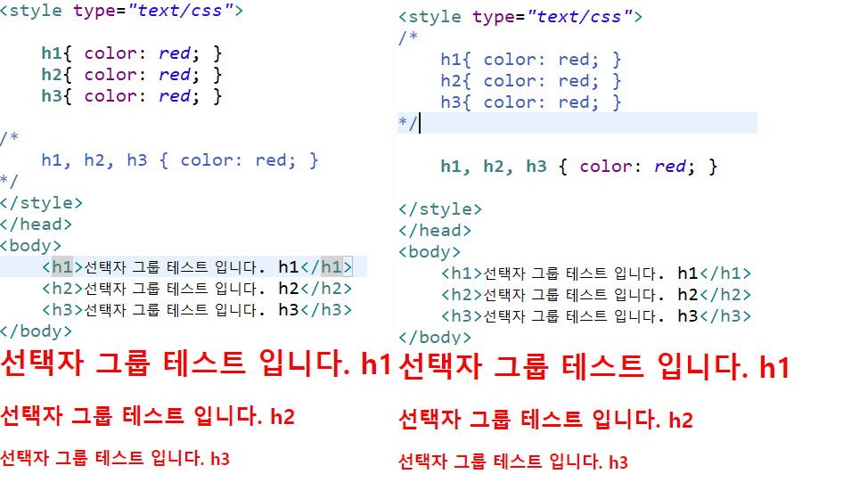This screenshot has height=482, width=868.
Task: Click the <style type="text/css"> tag in left editor
Action: coord(122,11)
